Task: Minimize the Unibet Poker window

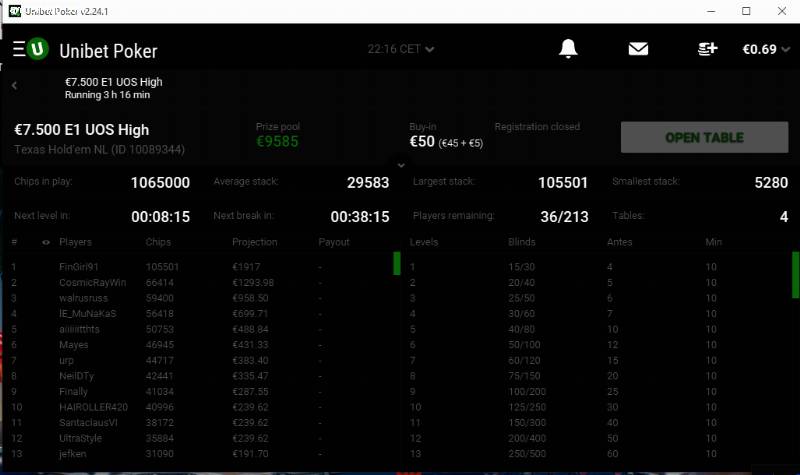Action: (x=711, y=11)
